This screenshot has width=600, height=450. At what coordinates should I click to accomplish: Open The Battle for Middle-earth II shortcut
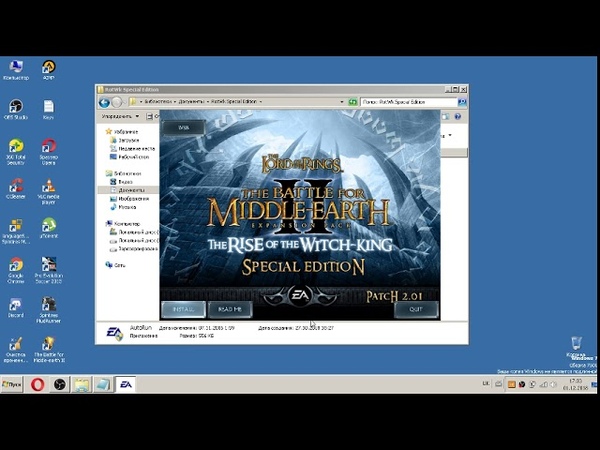tap(49, 350)
